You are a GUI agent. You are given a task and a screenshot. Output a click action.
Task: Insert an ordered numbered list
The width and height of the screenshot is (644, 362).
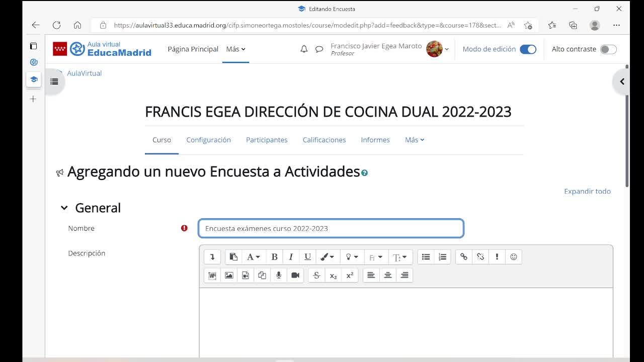pyautogui.click(x=442, y=257)
